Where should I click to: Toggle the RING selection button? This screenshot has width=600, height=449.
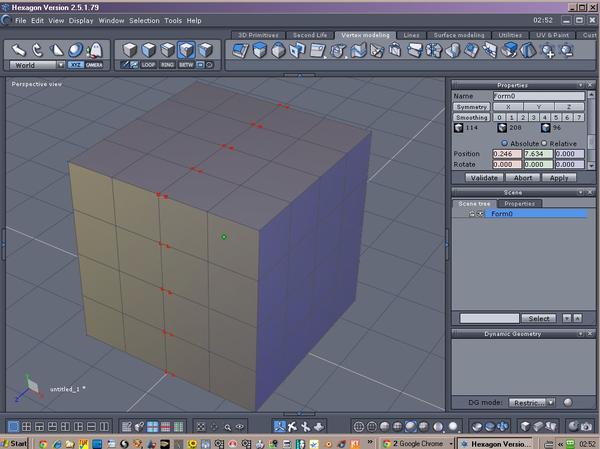(167, 65)
